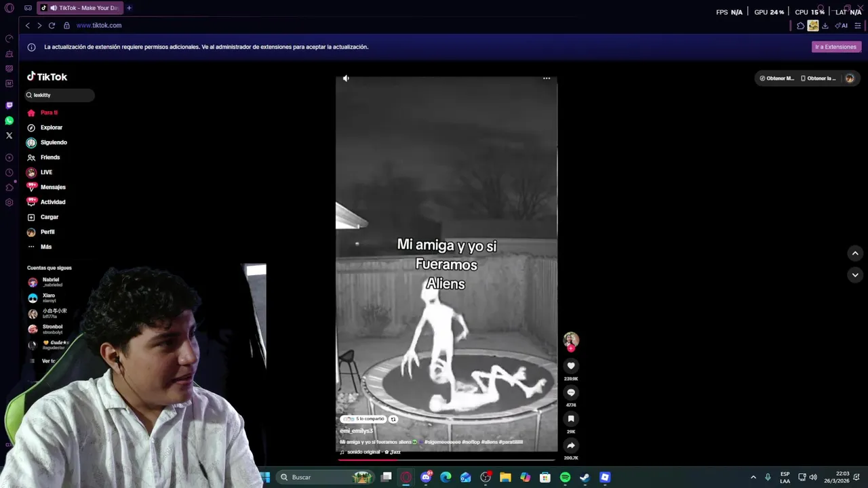Click 'Obtener M...' button at top right
This screenshot has width=868, height=488.
(776, 78)
